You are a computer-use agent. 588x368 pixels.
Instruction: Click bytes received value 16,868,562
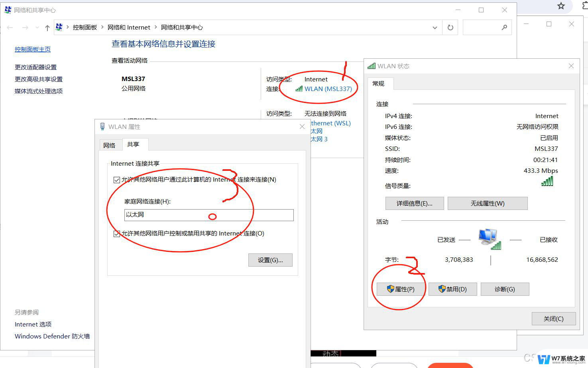(542, 260)
